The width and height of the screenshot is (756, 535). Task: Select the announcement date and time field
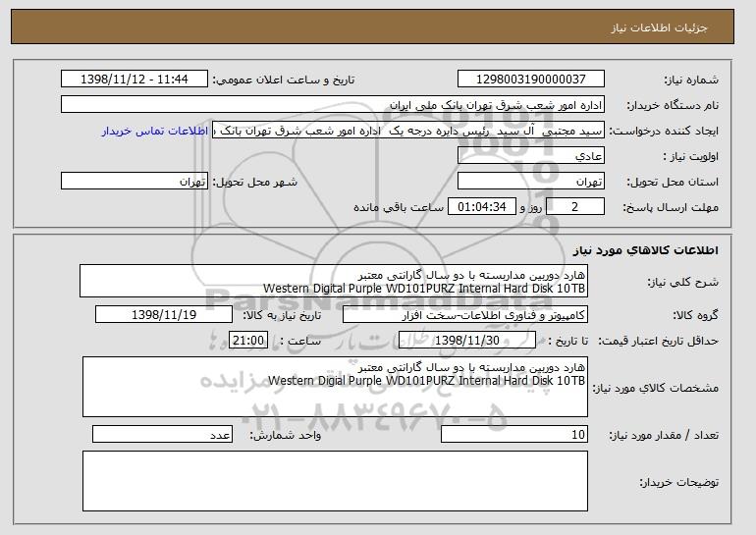tap(135, 80)
